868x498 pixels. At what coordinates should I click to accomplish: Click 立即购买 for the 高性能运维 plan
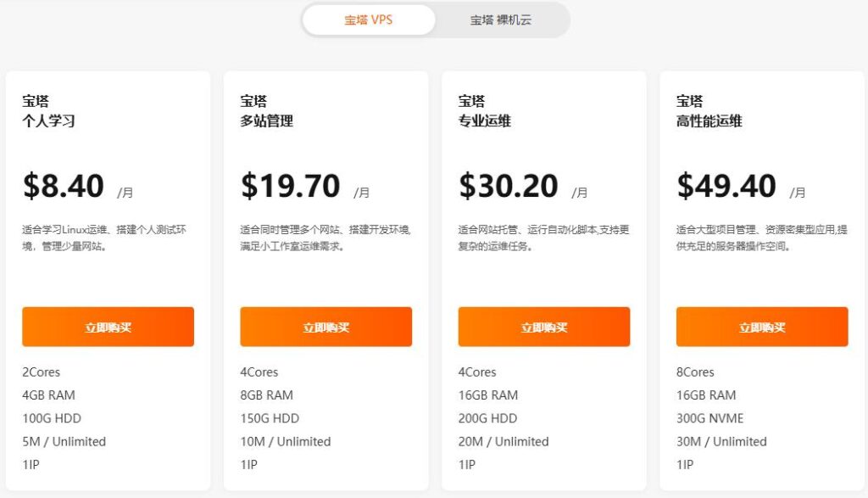(762, 327)
